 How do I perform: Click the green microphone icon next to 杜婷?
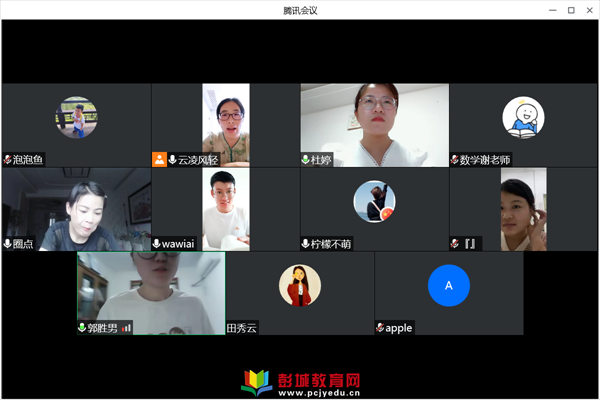[x=305, y=160]
